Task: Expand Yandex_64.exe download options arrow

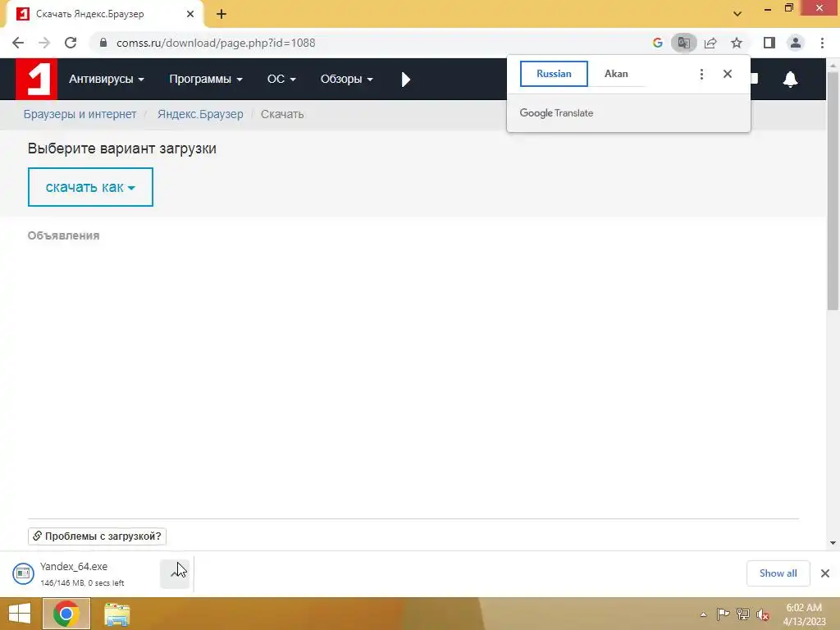Action: (176, 573)
